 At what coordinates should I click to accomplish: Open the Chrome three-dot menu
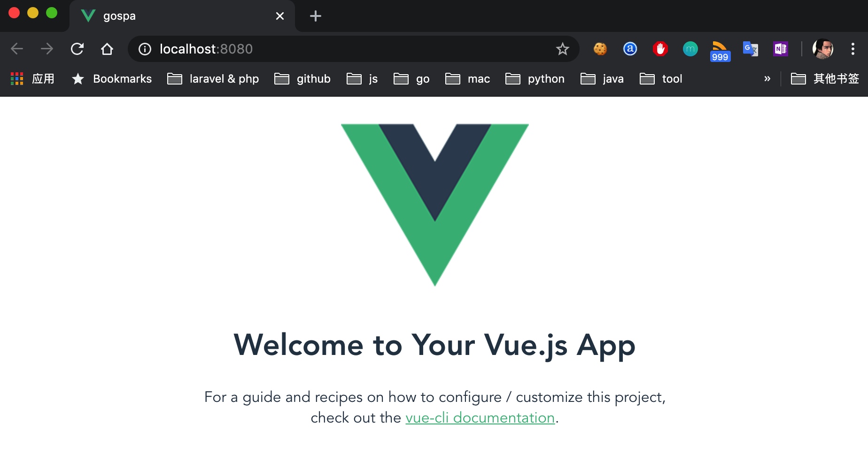point(853,49)
